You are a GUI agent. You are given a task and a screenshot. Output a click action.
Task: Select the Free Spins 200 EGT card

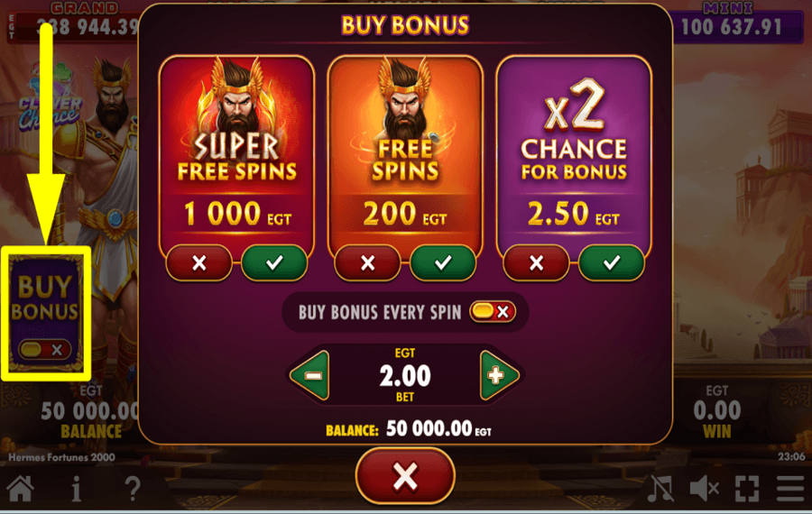(405, 150)
